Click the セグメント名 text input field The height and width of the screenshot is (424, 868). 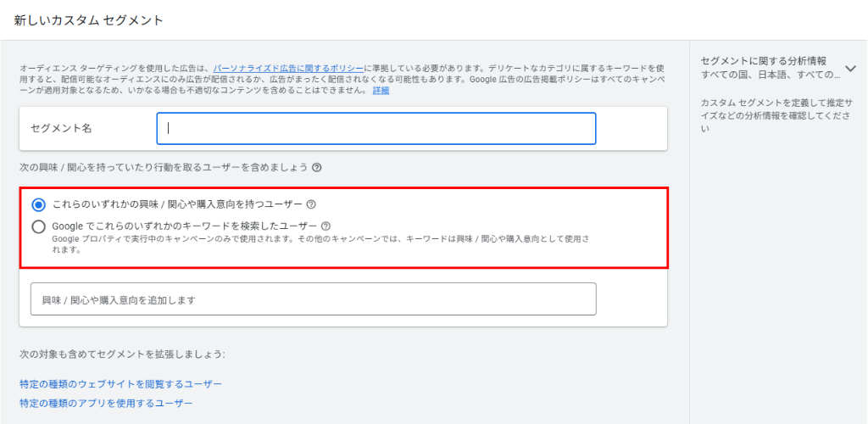pyautogui.click(x=376, y=128)
